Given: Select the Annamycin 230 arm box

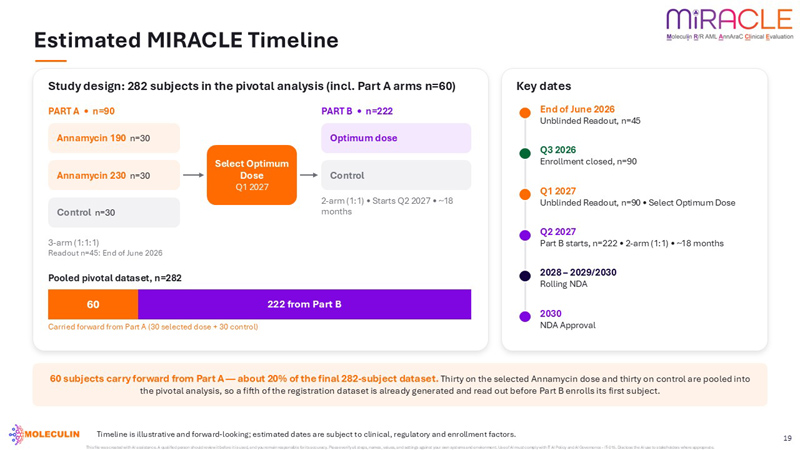Looking at the screenshot, I should (114, 175).
